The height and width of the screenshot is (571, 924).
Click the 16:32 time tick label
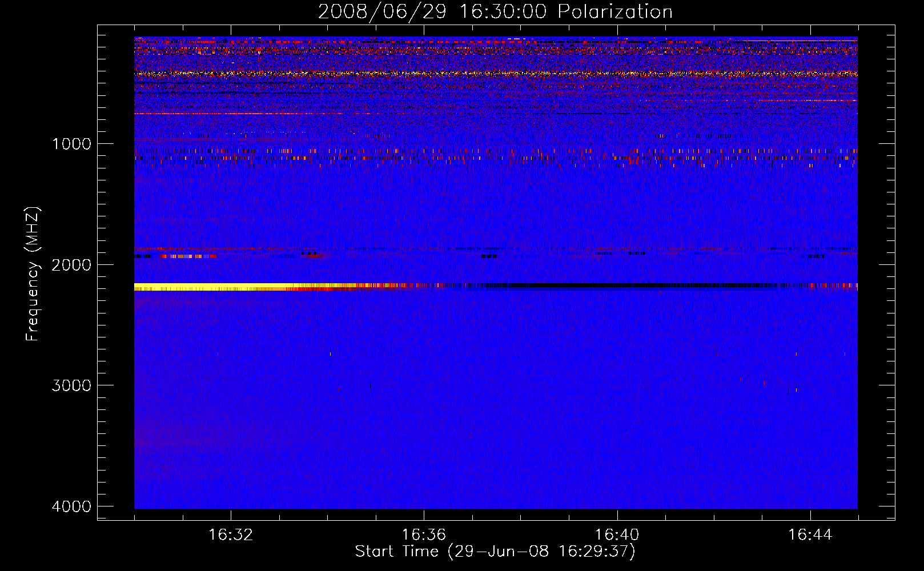tap(231, 535)
